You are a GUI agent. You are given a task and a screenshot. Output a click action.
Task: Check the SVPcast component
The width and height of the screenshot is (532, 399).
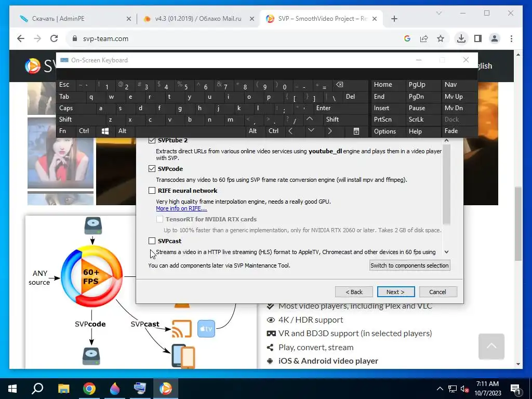pos(152,241)
